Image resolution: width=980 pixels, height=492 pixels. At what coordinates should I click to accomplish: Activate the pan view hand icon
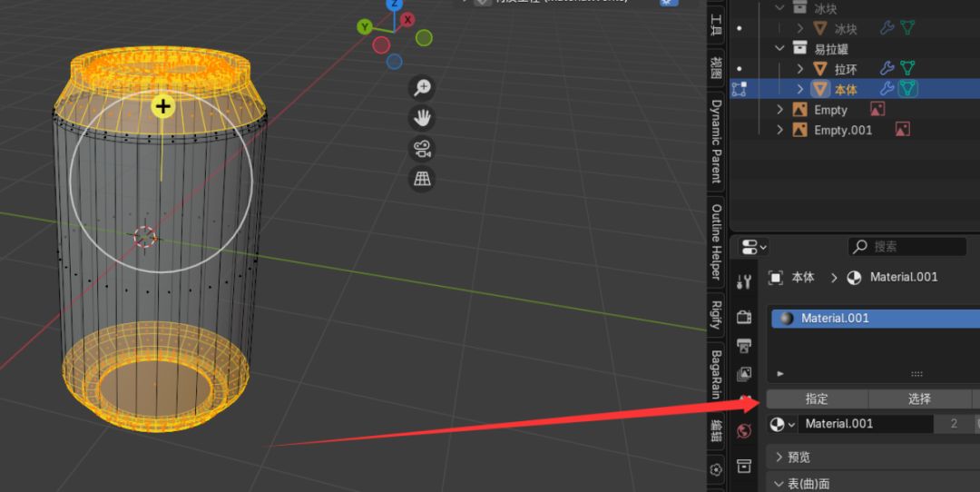[x=423, y=117]
